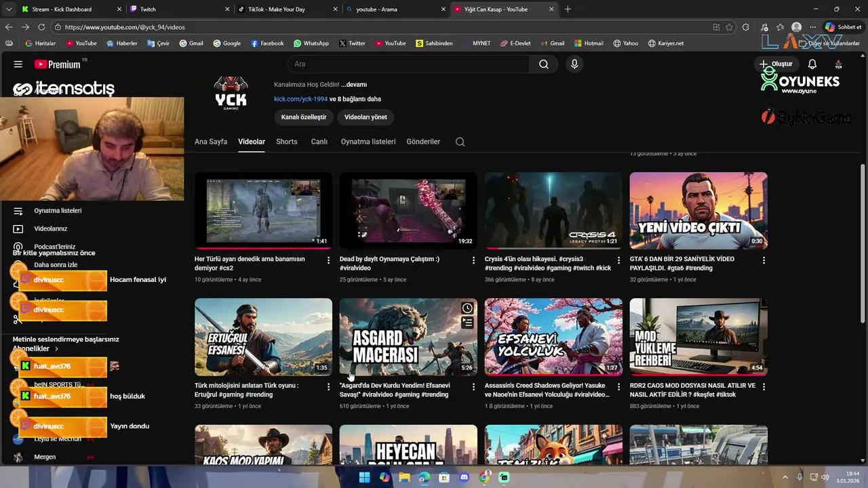Screen dimensions: 868x488
Task: Reload the page
Action: click(x=41, y=27)
